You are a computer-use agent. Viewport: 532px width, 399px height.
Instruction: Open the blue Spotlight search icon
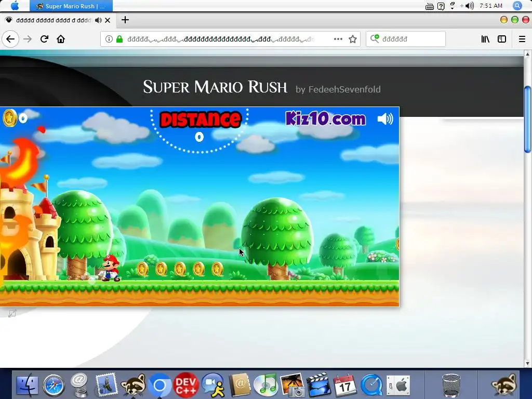click(x=517, y=5)
